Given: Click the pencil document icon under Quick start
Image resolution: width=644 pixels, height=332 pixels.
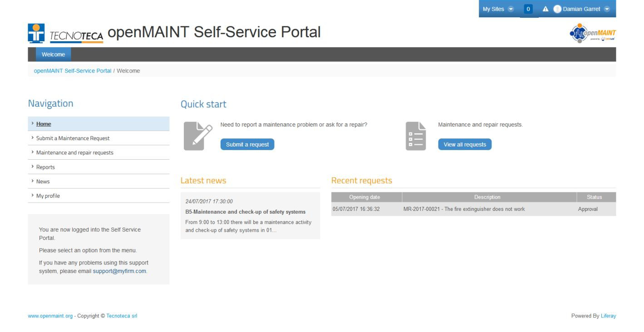Looking at the screenshot, I should click(198, 136).
